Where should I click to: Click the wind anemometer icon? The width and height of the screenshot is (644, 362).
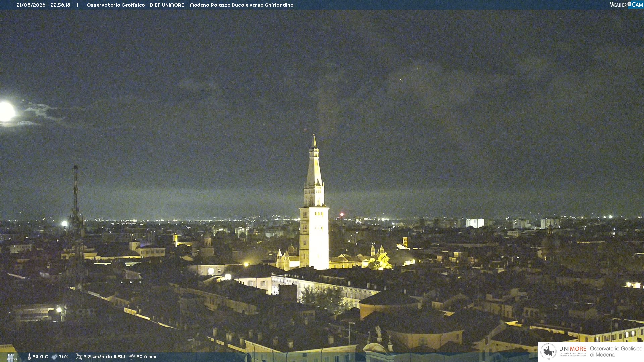(79, 357)
